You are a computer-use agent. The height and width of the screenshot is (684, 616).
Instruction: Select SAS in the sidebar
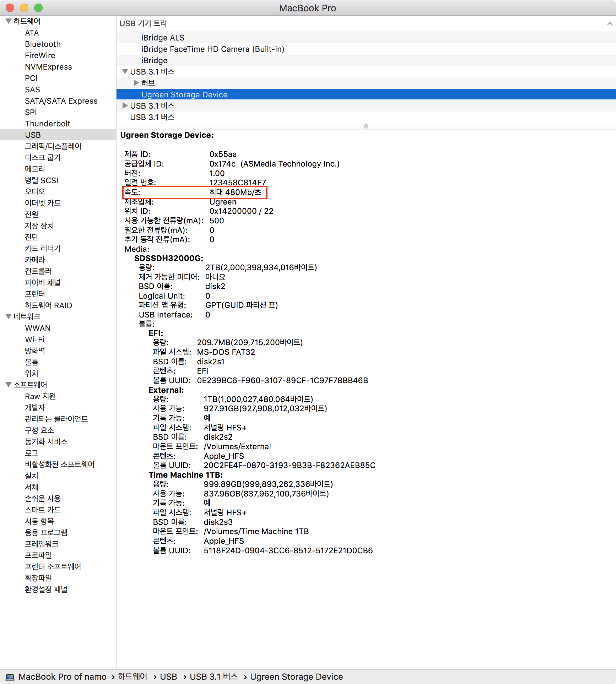point(32,89)
